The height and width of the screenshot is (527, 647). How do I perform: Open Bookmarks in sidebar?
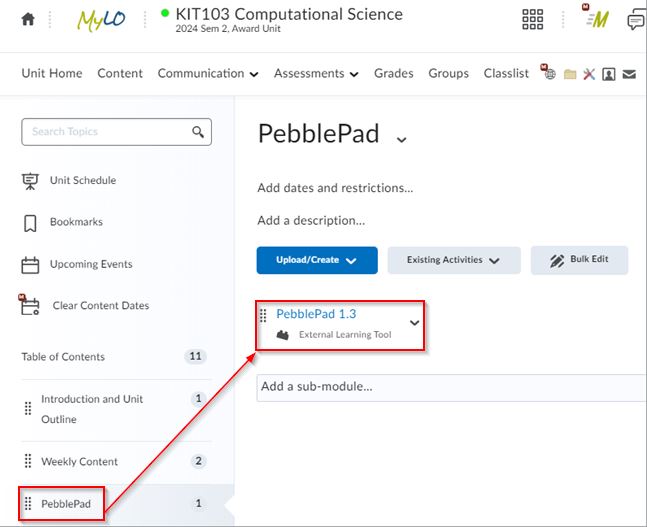click(x=76, y=222)
